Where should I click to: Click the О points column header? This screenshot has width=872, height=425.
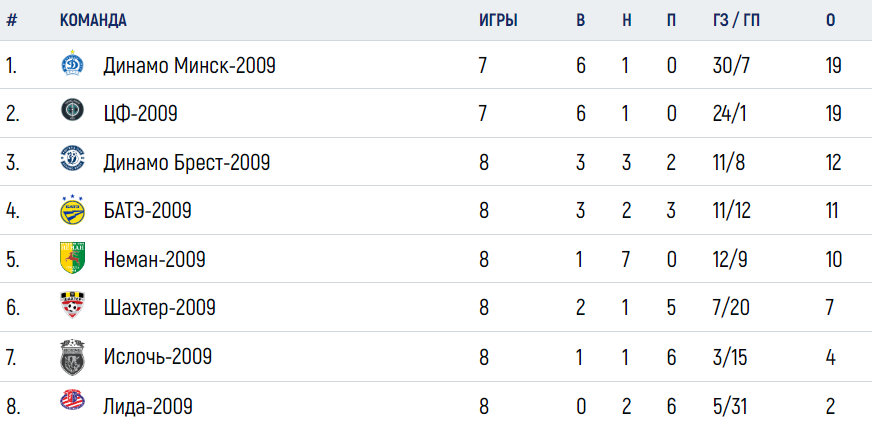tap(830, 21)
